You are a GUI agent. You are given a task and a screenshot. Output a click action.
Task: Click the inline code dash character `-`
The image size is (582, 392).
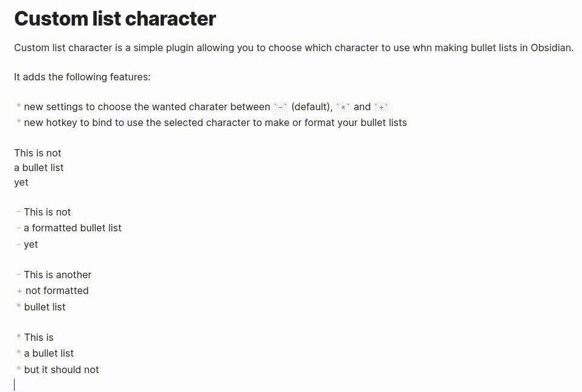pos(281,107)
